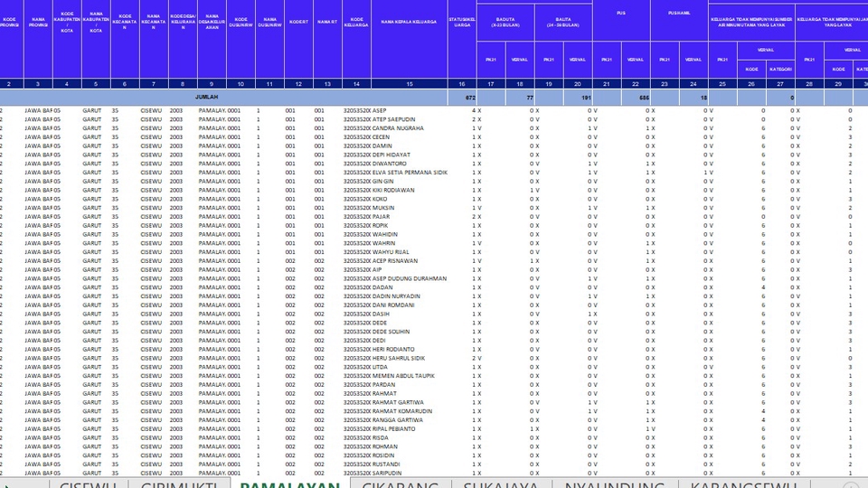The height and width of the screenshot is (488, 868).
Task: Select the PUS HAMIL header cell
Action: point(679,21)
